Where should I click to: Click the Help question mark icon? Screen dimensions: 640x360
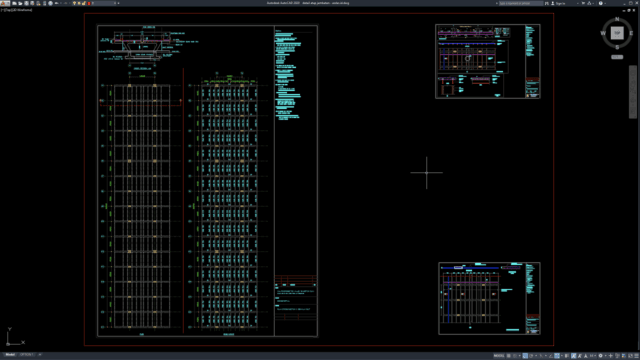click(600, 3)
